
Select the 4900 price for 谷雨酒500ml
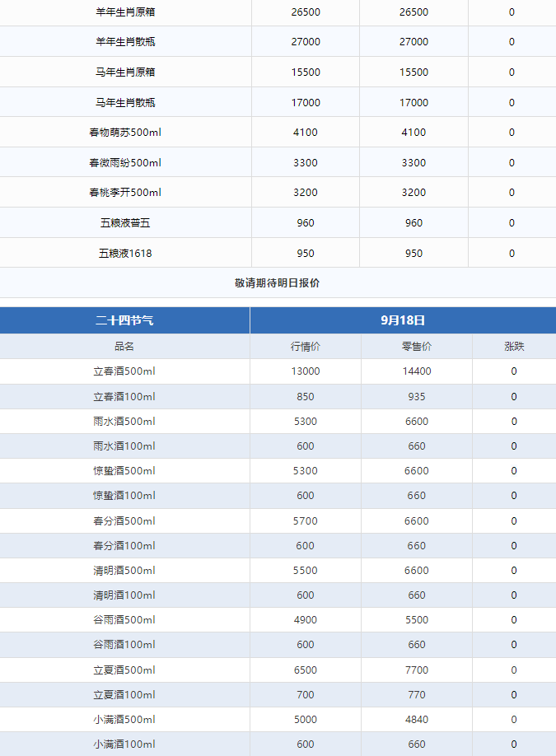(306, 620)
